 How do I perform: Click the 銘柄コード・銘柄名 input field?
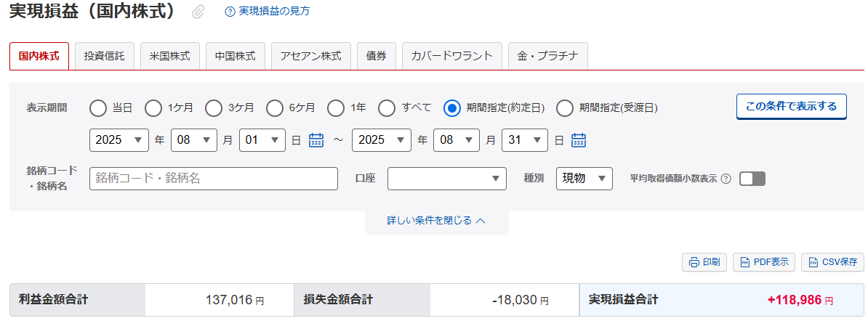coord(214,179)
